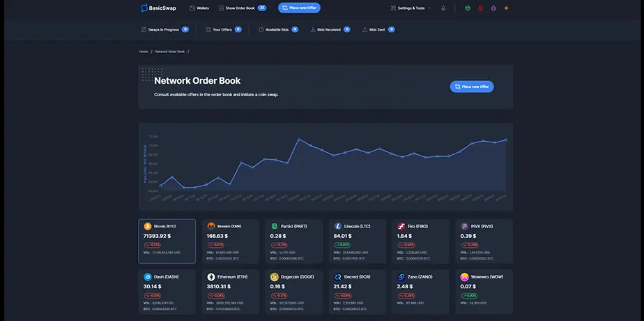Open the Wallets page

(x=199, y=8)
